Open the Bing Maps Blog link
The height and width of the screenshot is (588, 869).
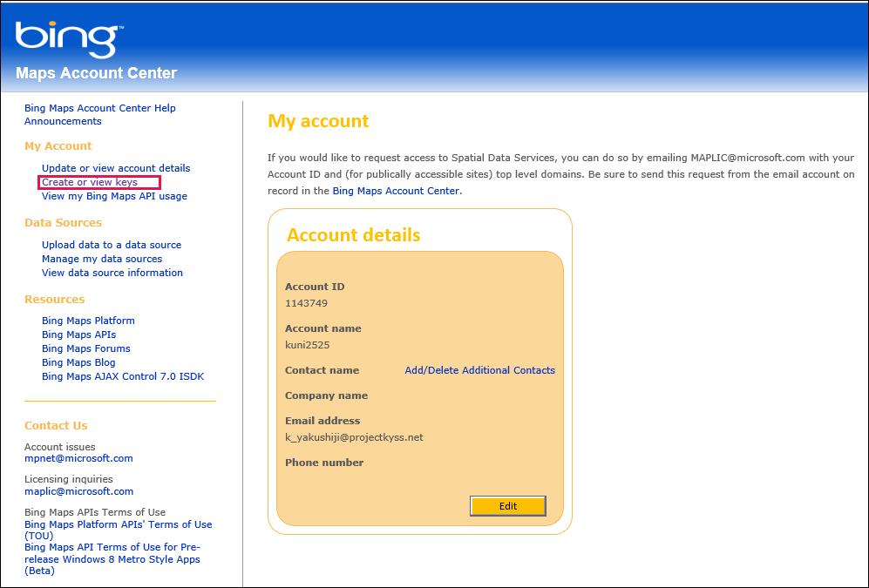pyautogui.click(x=78, y=362)
